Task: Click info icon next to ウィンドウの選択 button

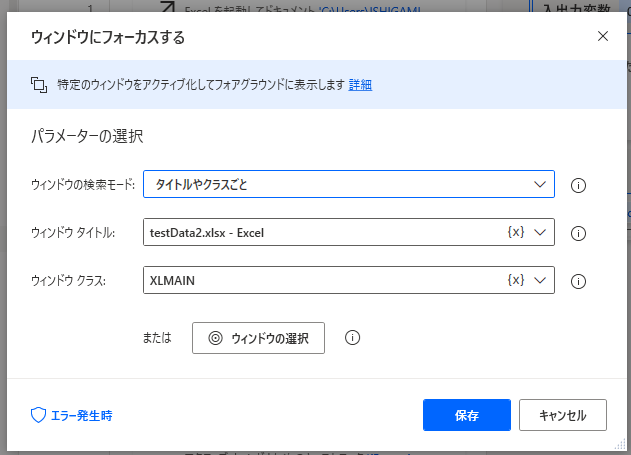Action: tap(352, 338)
